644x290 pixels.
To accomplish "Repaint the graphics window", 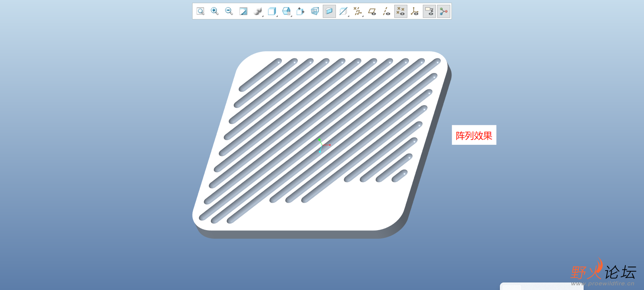I will click(243, 11).
